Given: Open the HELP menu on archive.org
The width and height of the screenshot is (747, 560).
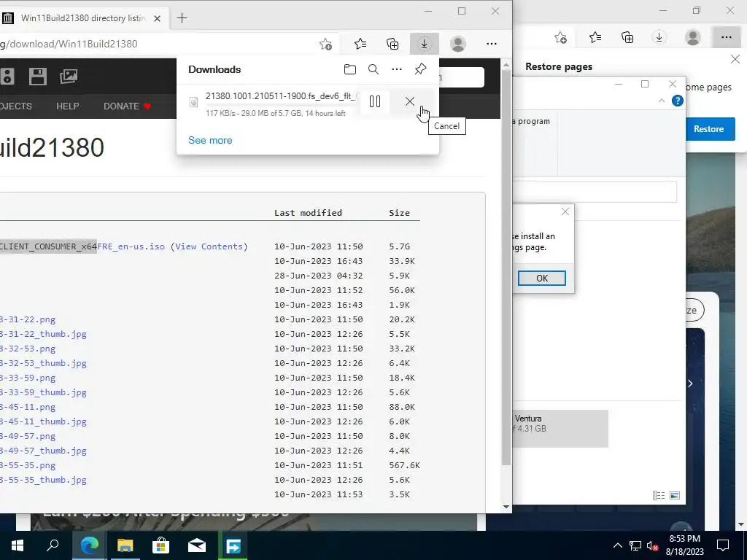Looking at the screenshot, I should (x=68, y=106).
